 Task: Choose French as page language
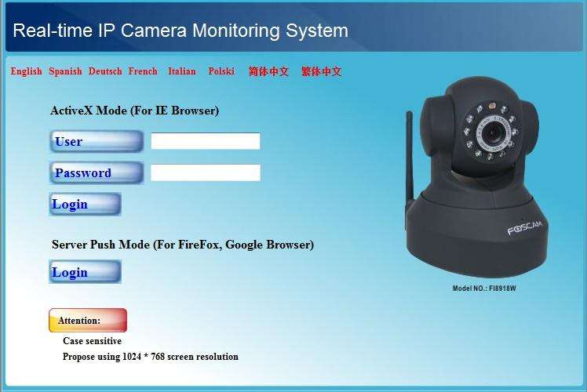coord(143,71)
